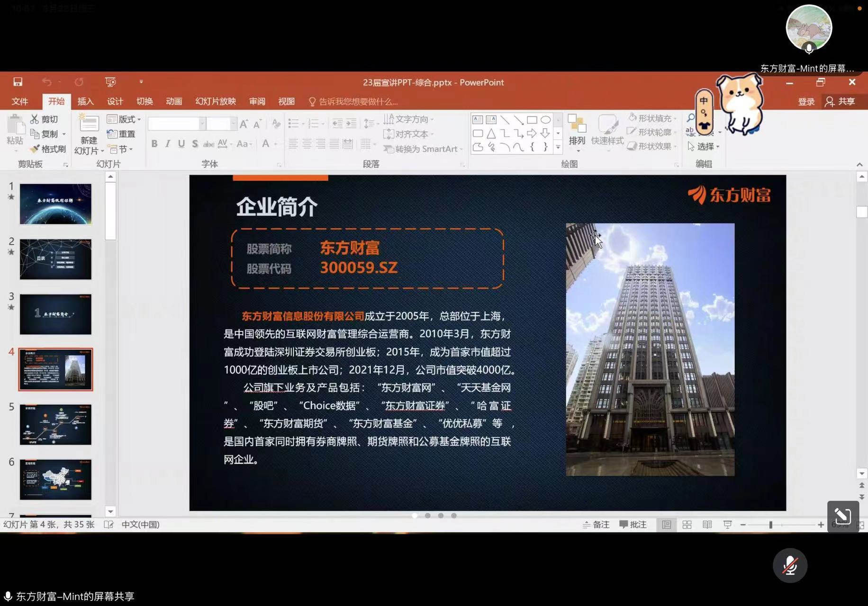The image size is (868, 606).
Task: Click the 共享 share button
Action: [x=840, y=101]
